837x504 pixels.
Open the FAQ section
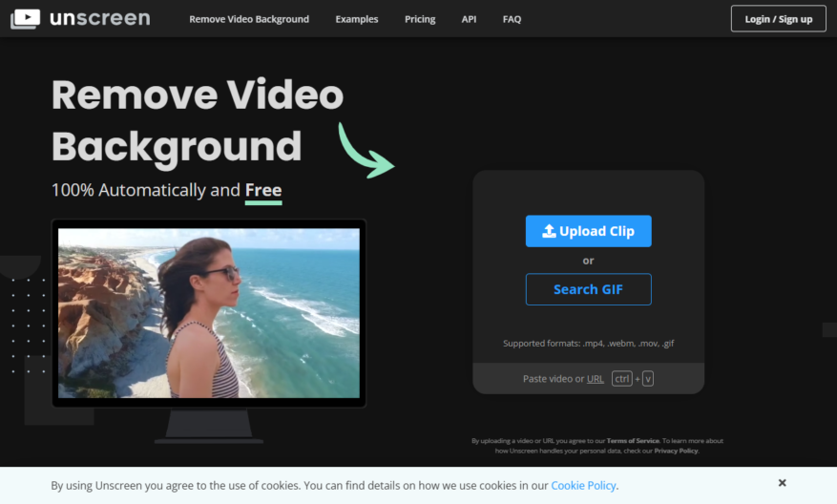pos(512,19)
